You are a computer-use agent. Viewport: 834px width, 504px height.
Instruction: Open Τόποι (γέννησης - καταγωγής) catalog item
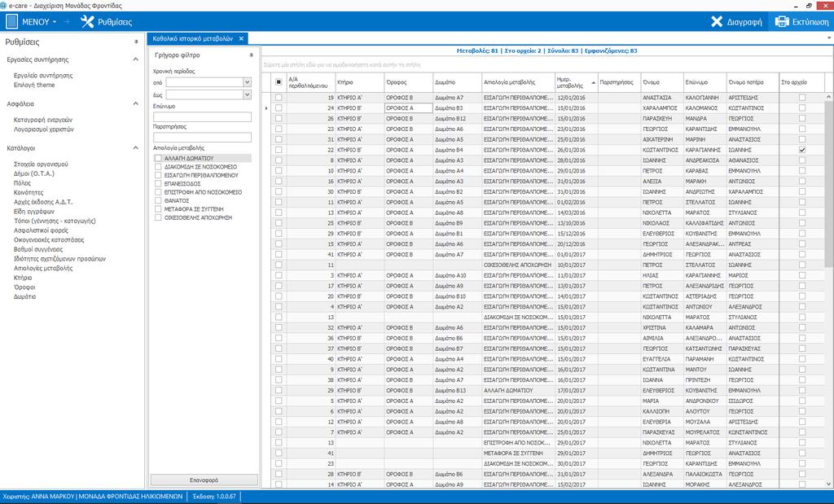coord(55,221)
